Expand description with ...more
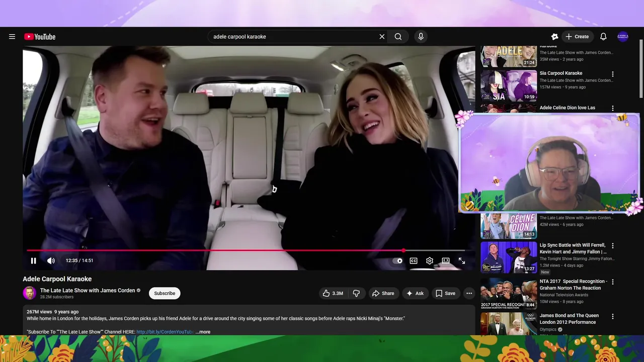Image resolution: width=644 pixels, height=362 pixels. pos(203,332)
